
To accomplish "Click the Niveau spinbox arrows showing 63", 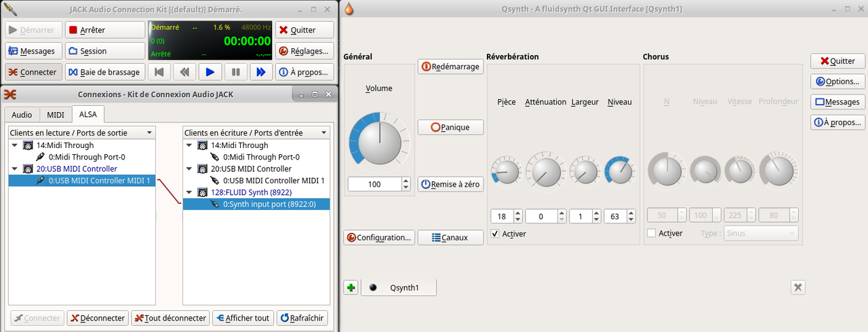I will click(x=631, y=217).
